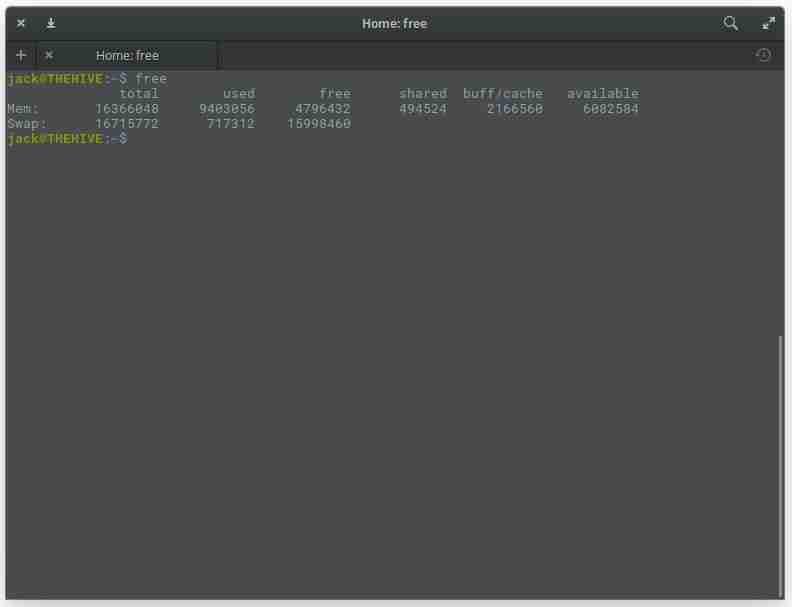The image size is (792, 607).
Task: Click Mem used value in the used column
Action: pyautogui.click(x=227, y=109)
